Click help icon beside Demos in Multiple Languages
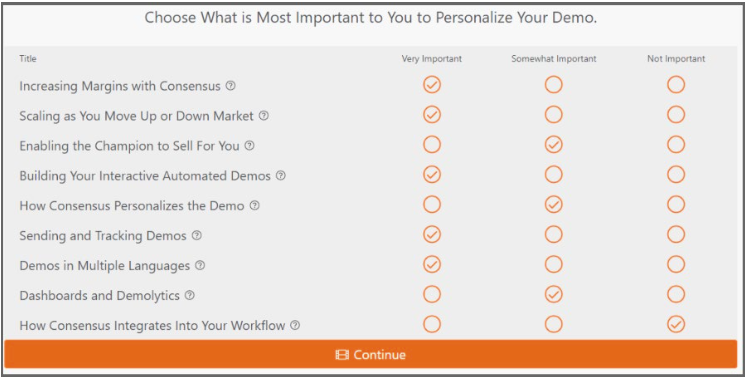Viewport: 746px width, 377px height. click(200, 265)
